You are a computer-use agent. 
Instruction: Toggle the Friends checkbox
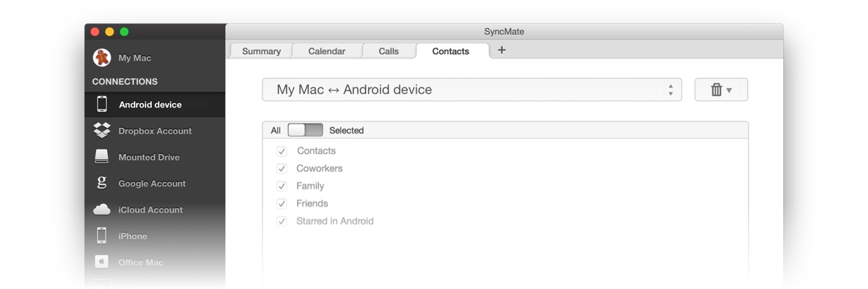(x=282, y=204)
